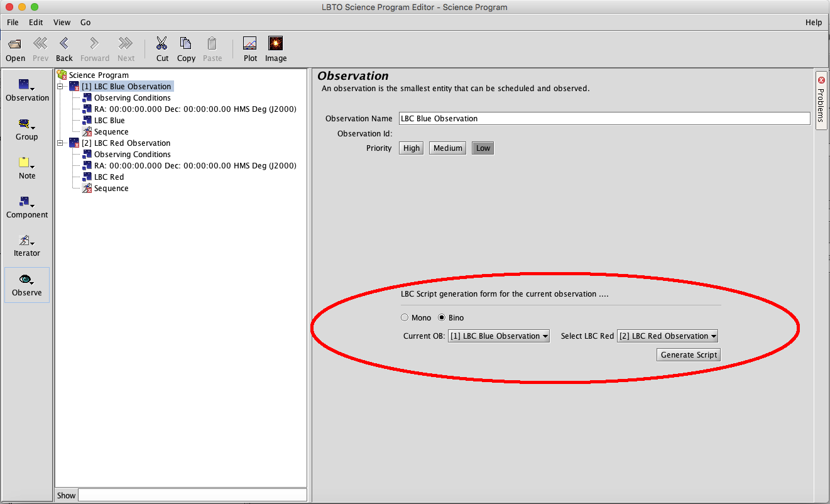The image size is (830, 504).
Task: Click the LBC Blue Observation node icon
Action: coord(74,86)
